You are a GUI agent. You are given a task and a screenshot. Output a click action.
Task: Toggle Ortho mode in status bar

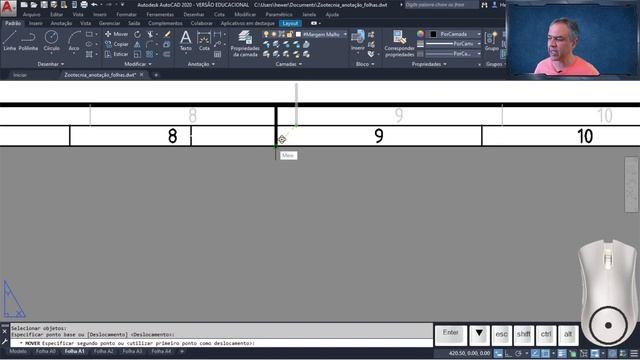(508, 353)
